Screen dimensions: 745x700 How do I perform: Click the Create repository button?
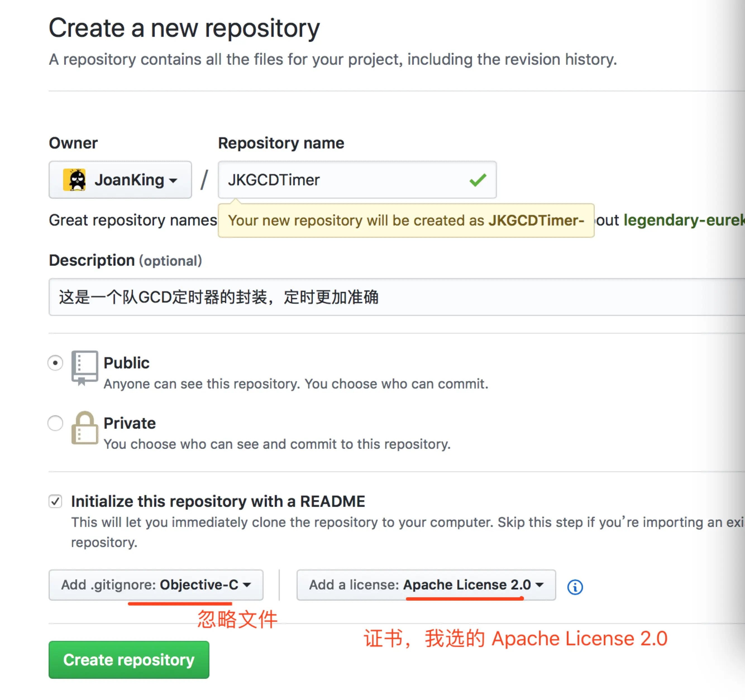[x=129, y=660]
